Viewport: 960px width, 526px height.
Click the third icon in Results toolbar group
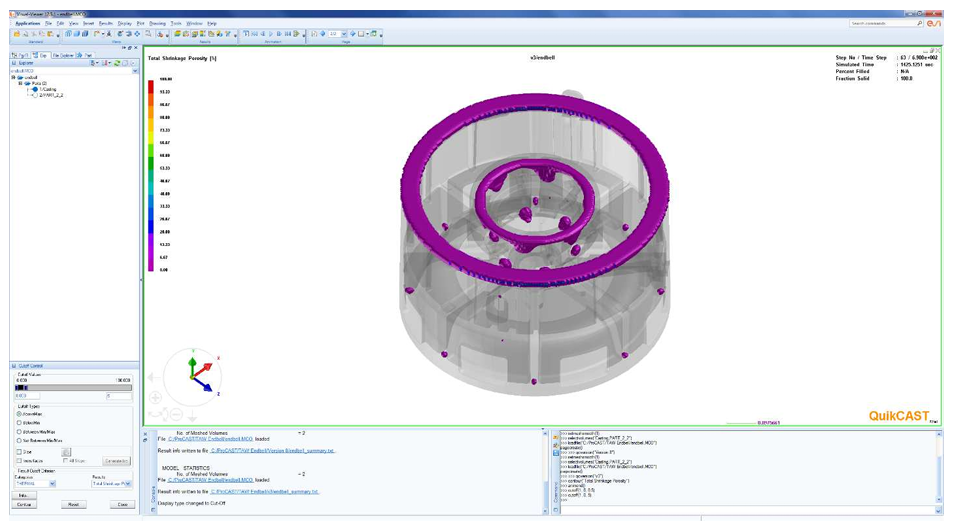195,34
